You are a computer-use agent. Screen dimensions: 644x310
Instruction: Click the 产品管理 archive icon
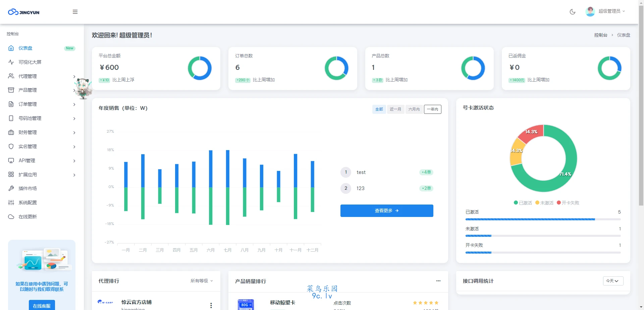(11, 90)
